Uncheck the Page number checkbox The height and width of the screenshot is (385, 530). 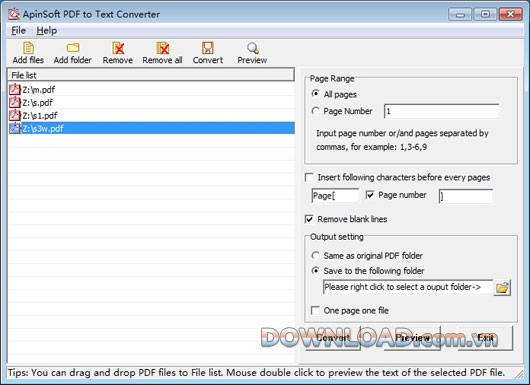pos(370,195)
